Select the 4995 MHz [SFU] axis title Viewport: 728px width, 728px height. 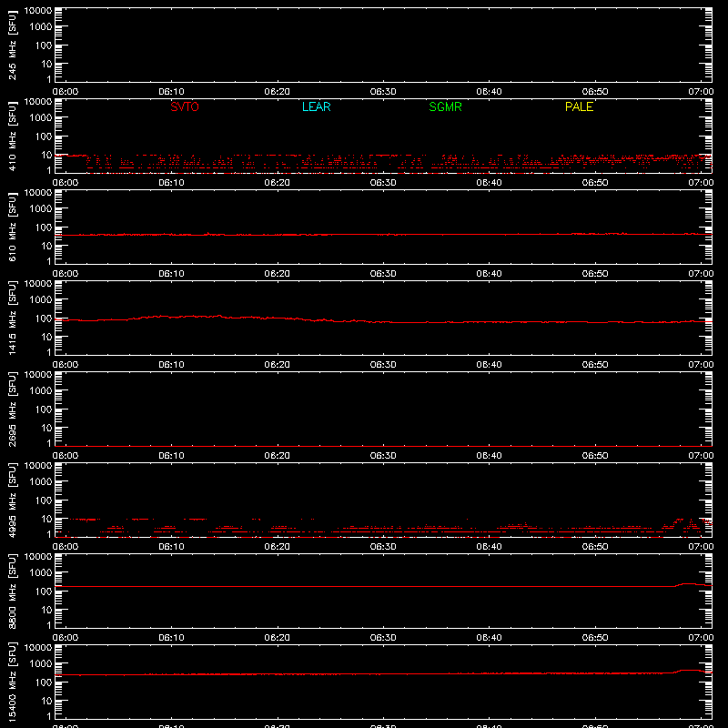pos(13,500)
